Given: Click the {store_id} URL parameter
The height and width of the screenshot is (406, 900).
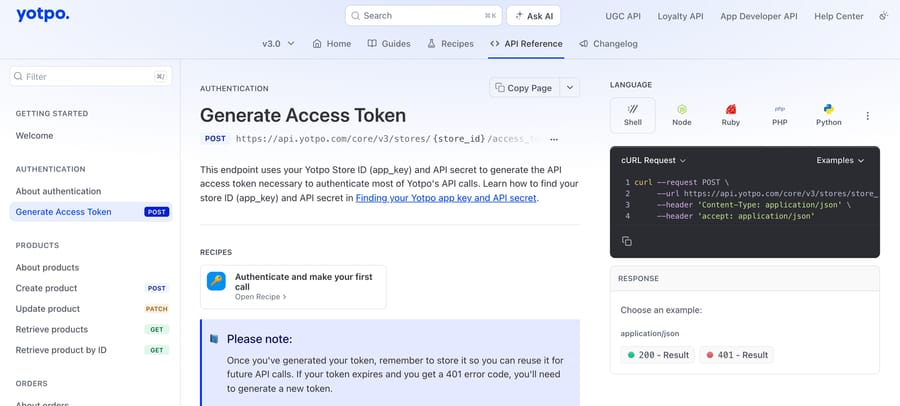Looking at the screenshot, I should (459, 139).
